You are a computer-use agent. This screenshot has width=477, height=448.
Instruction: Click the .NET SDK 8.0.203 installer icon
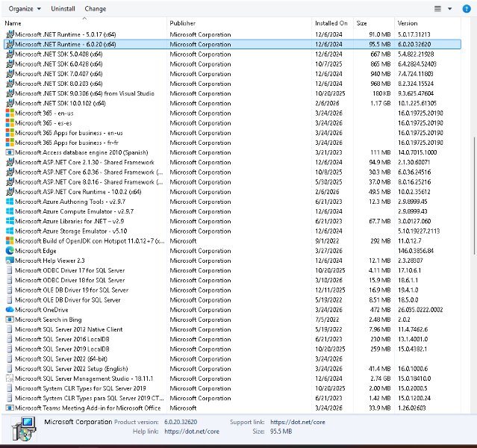pyautogui.click(x=10, y=84)
